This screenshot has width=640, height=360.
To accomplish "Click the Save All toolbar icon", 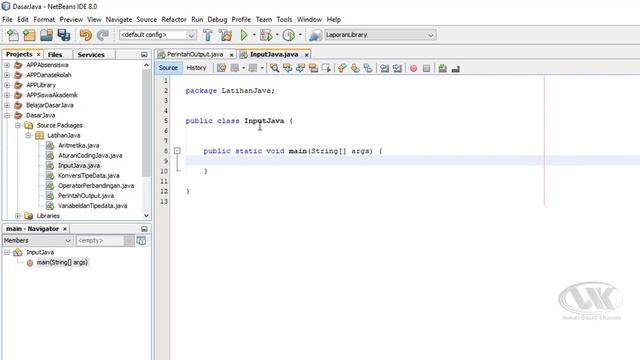I will click(63, 35).
